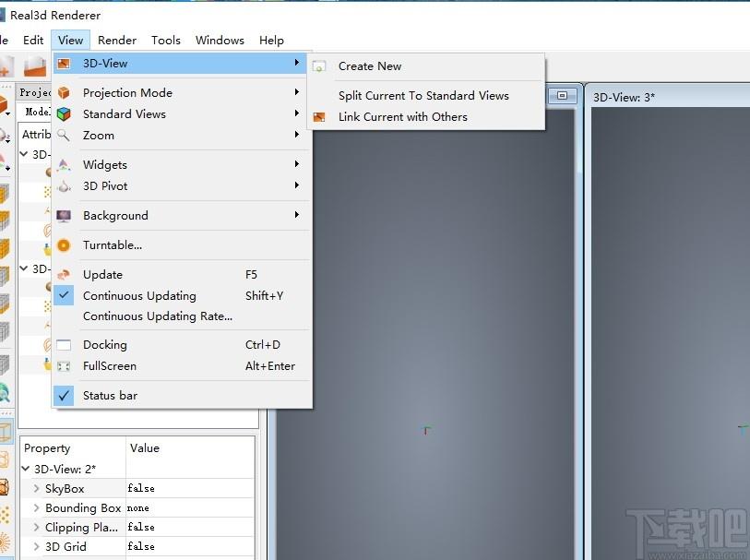Collapse the second 3D- tree node

pos(24,268)
